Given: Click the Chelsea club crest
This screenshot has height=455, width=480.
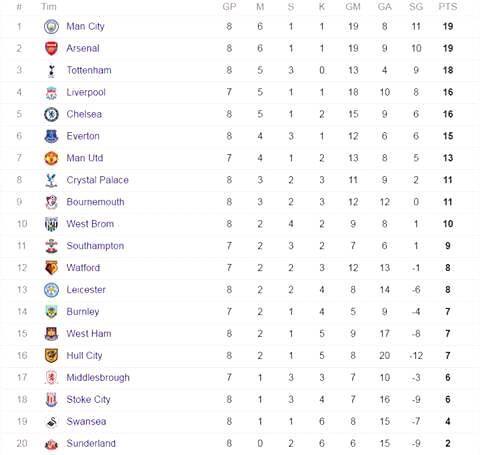Looking at the screenshot, I should [51, 114].
